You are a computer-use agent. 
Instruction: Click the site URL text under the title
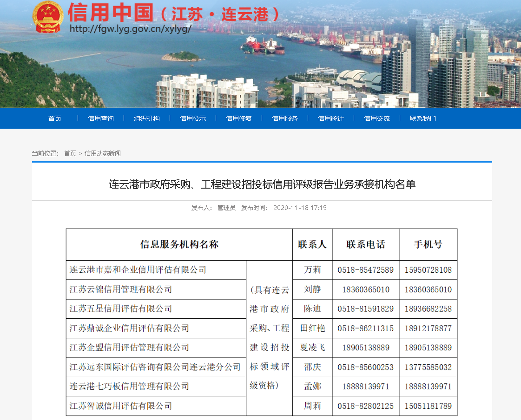coord(130,28)
